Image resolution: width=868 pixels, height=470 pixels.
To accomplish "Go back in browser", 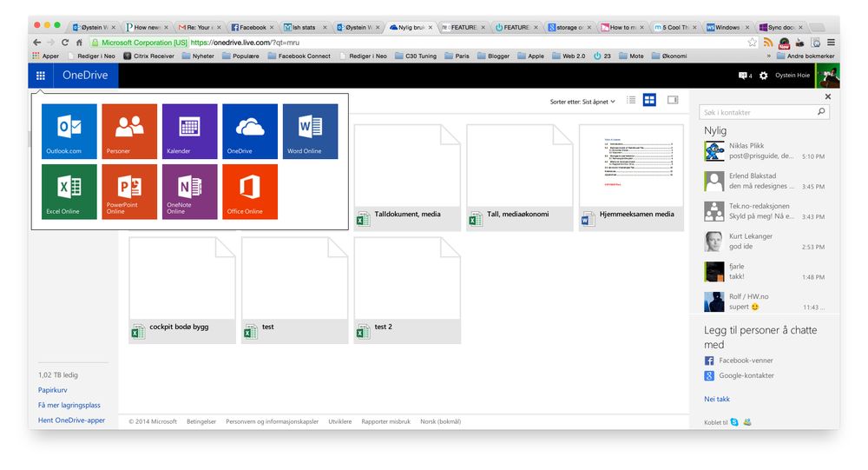I will (x=37, y=42).
